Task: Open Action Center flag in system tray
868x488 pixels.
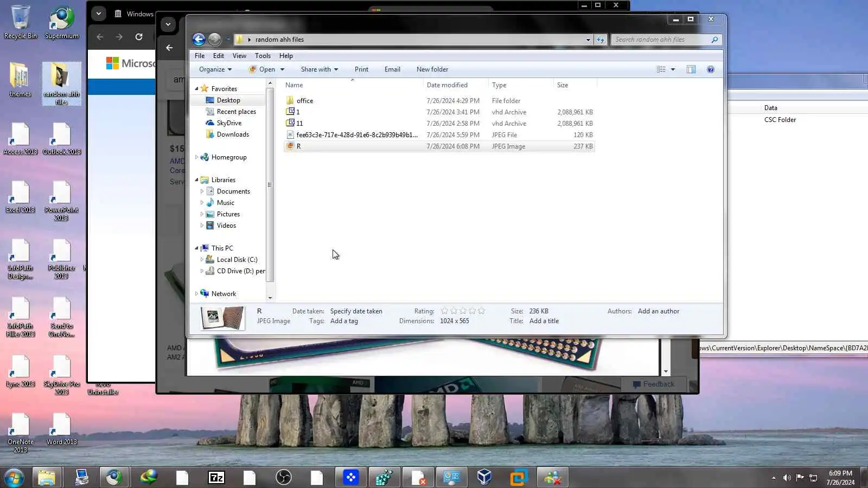Action: [800, 478]
